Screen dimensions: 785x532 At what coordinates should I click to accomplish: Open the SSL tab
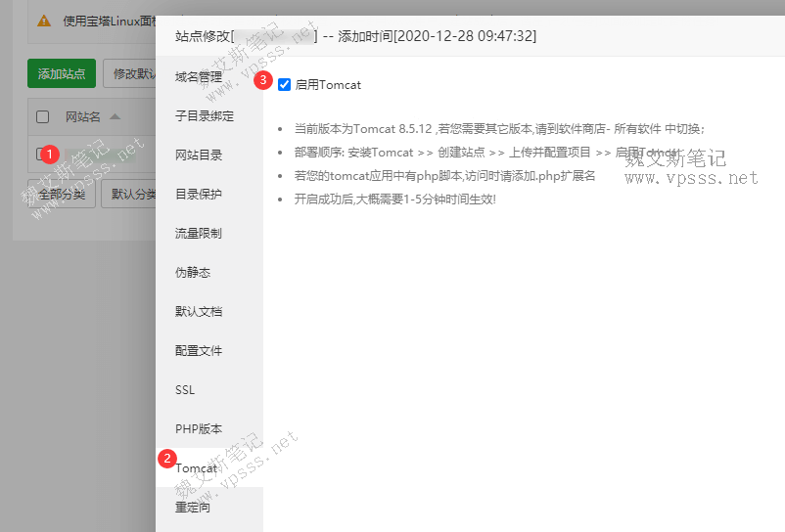185,389
